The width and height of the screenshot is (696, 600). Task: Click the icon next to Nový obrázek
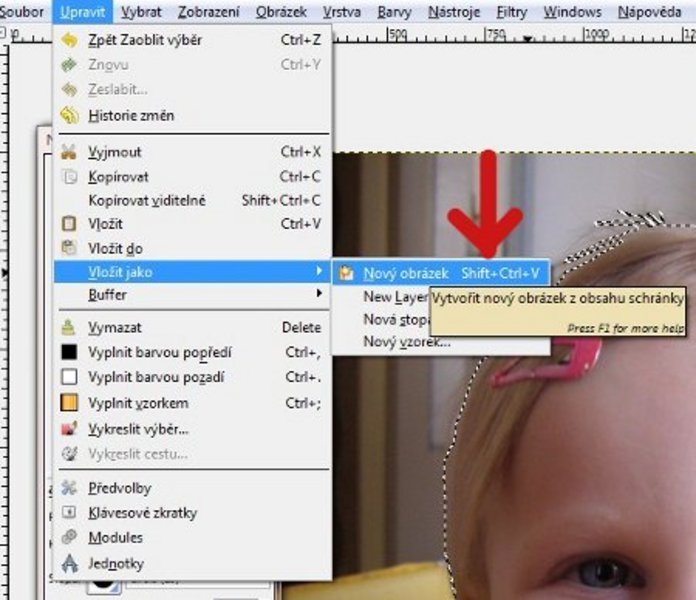[346, 273]
